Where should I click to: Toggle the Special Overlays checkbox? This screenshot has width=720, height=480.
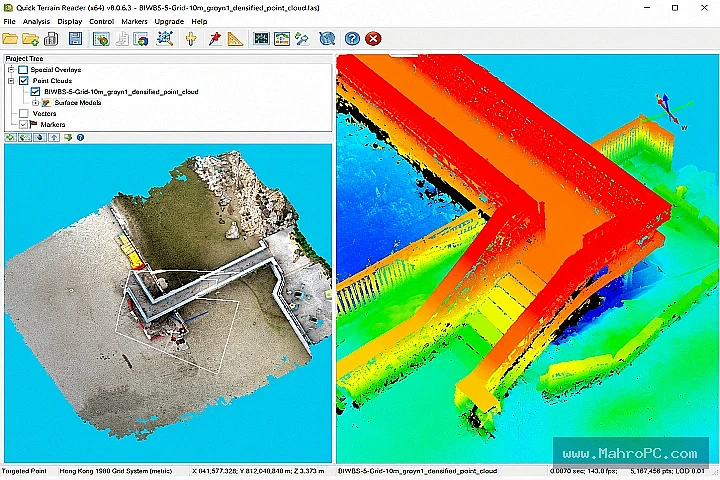point(23,70)
